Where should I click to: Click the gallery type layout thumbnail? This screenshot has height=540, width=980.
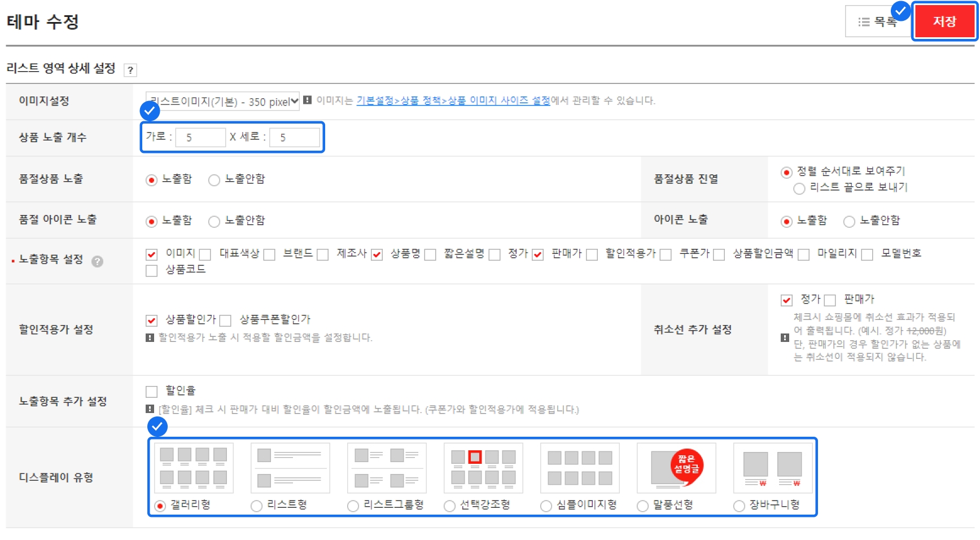click(x=193, y=468)
